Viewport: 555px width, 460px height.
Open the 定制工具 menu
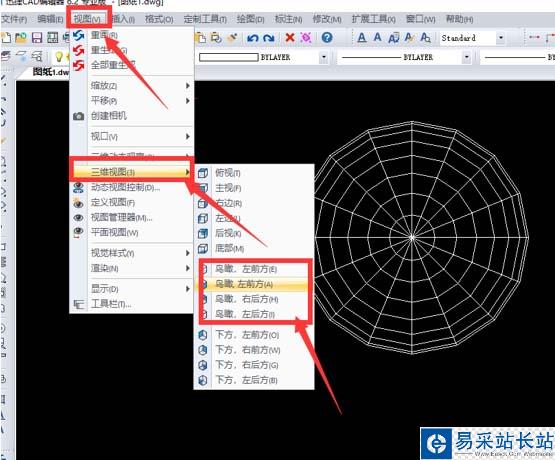[205, 19]
